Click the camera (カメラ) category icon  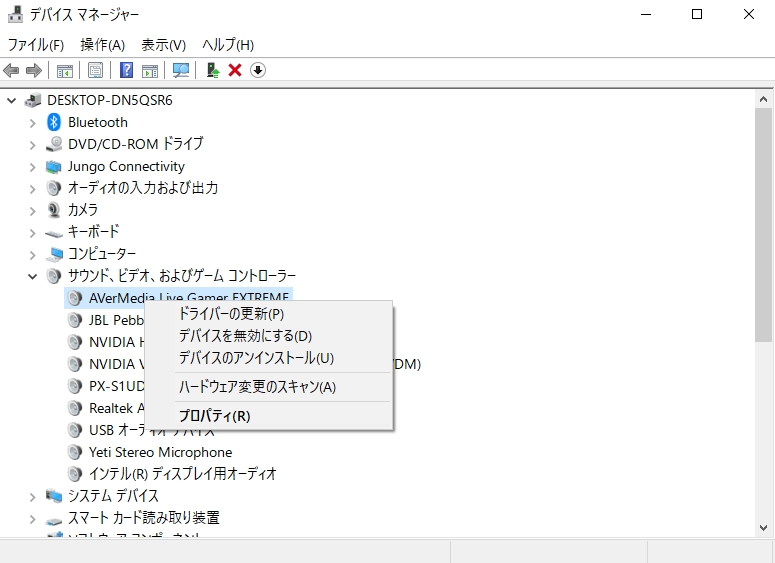[53, 210]
